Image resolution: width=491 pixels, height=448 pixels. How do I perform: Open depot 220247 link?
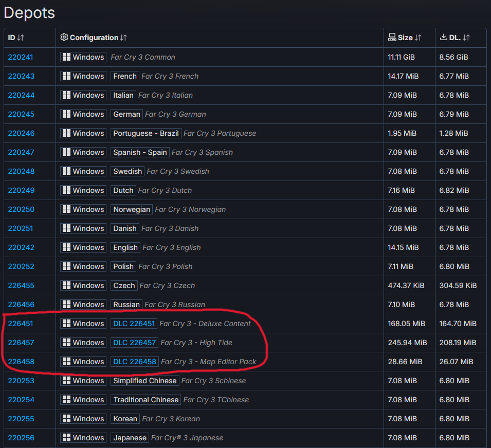21,153
